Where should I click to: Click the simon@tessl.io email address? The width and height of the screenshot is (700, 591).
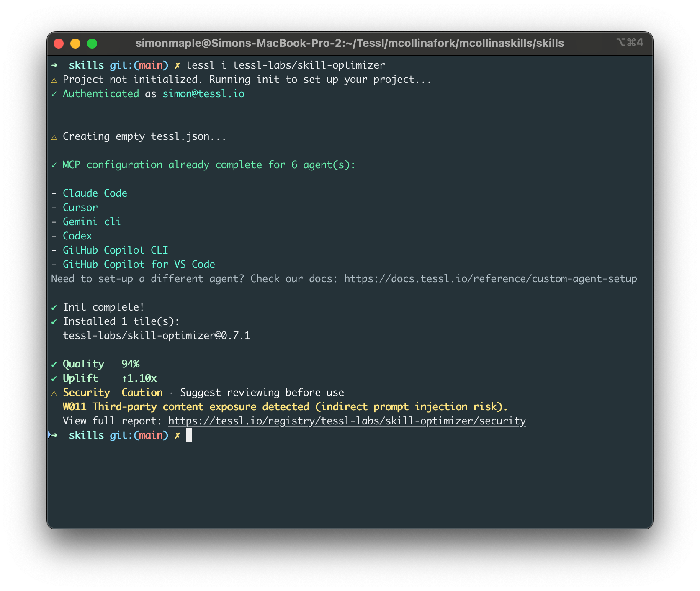tap(203, 94)
